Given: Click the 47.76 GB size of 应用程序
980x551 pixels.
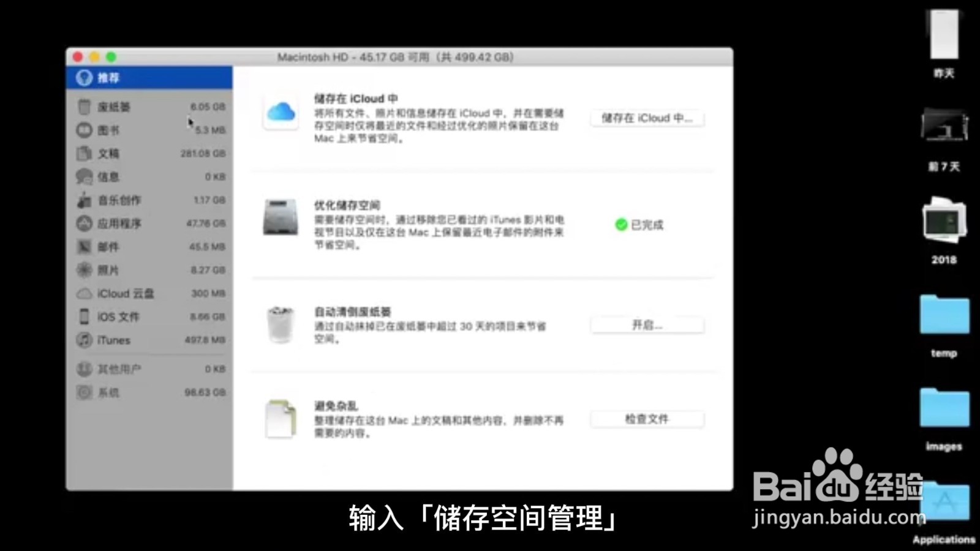Looking at the screenshot, I should tap(206, 223).
